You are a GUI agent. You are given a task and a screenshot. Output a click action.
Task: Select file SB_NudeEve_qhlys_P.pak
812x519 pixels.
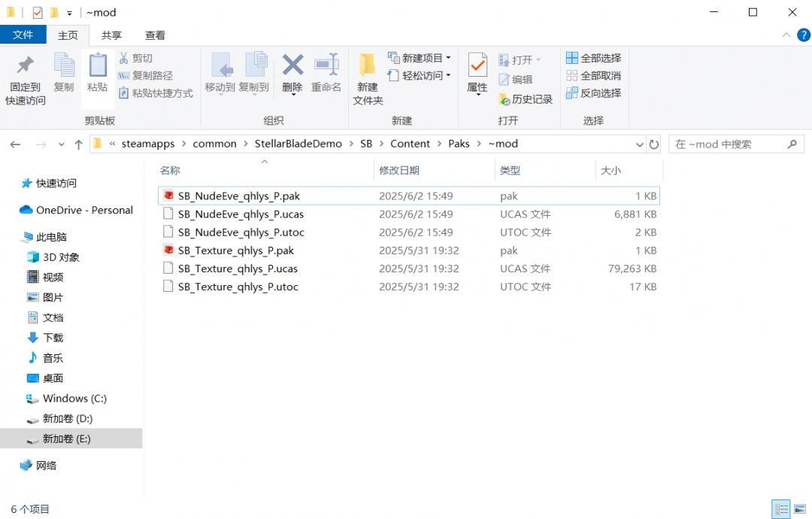click(x=408, y=196)
